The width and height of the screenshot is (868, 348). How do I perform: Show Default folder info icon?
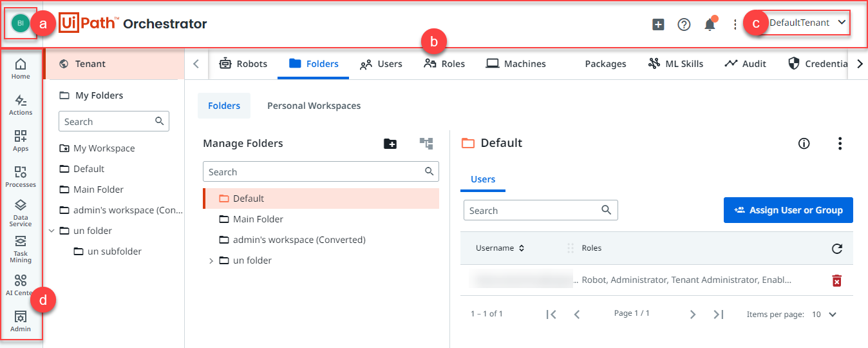(804, 144)
